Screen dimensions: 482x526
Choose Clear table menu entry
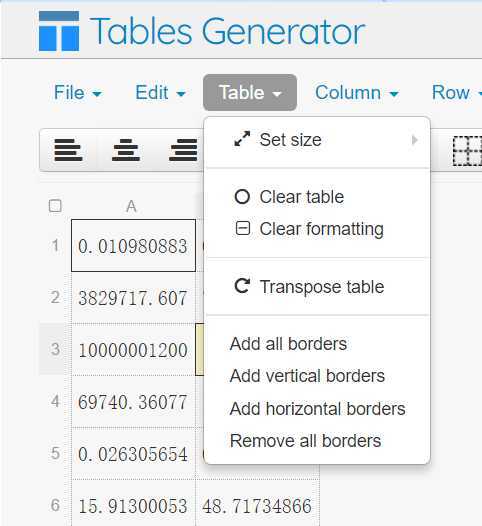pyautogui.click(x=317, y=197)
